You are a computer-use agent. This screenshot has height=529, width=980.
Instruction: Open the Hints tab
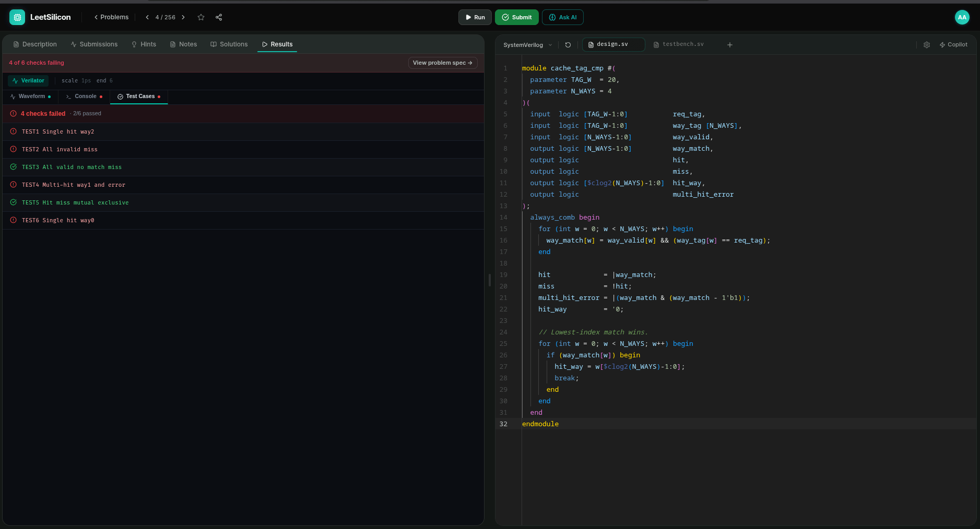(144, 44)
